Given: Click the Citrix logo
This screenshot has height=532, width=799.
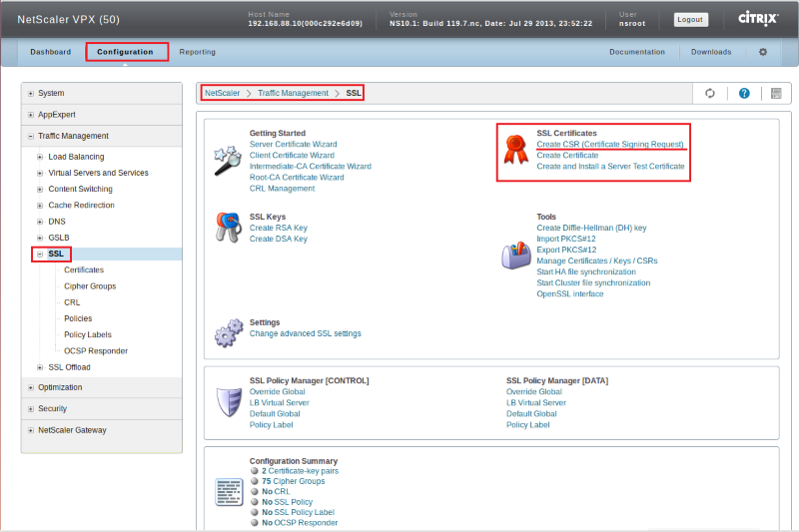Looking at the screenshot, I should 758,19.
